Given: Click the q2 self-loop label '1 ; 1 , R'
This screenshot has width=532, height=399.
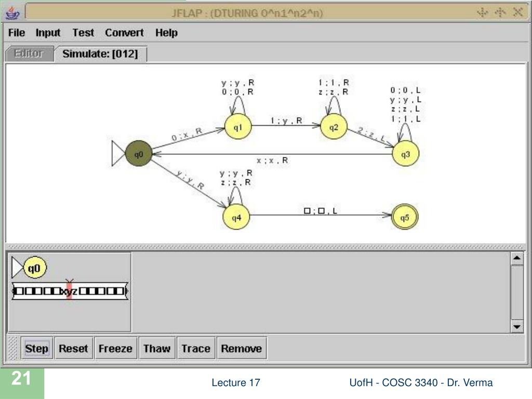Looking at the screenshot, I should (334, 83).
